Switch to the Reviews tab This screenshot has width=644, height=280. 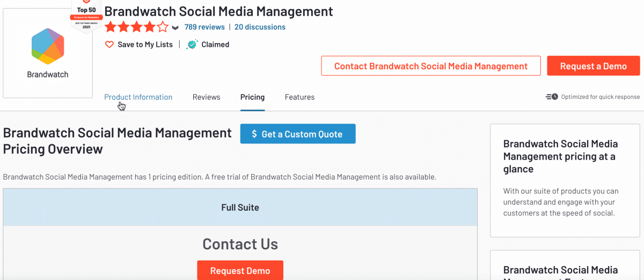click(207, 97)
